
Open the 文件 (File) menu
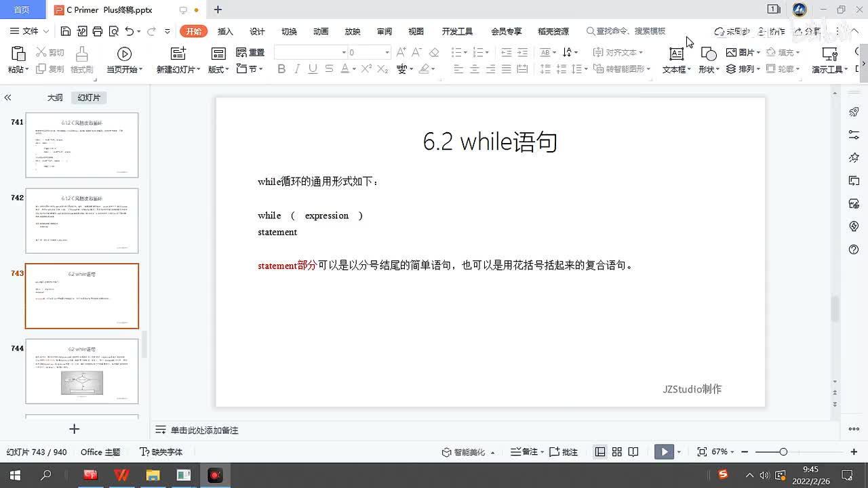[x=28, y=31]
